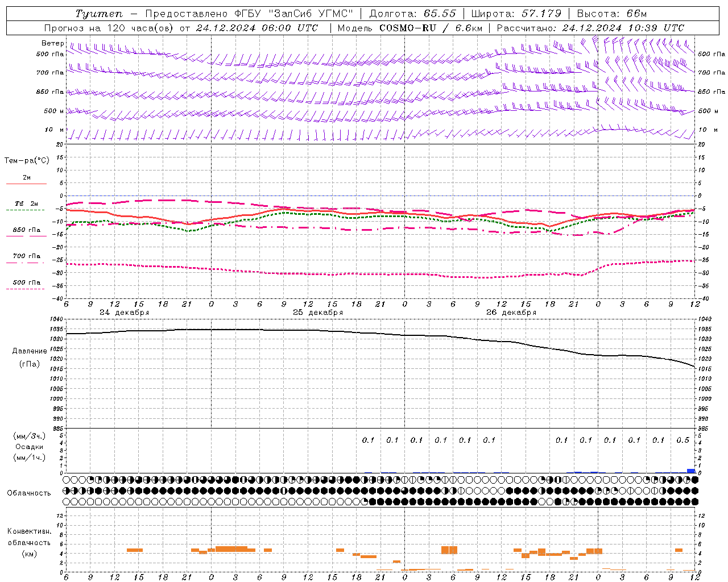Click the (мм/3ч.) precipitation unit label
728x582 pixels.
click(x=29, y=436)
